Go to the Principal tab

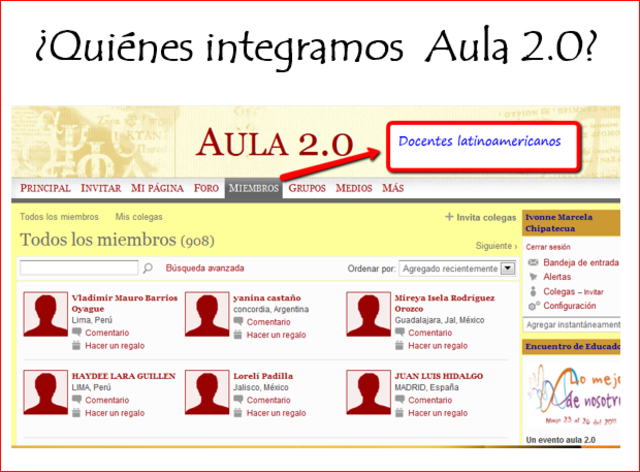point(45,188)
